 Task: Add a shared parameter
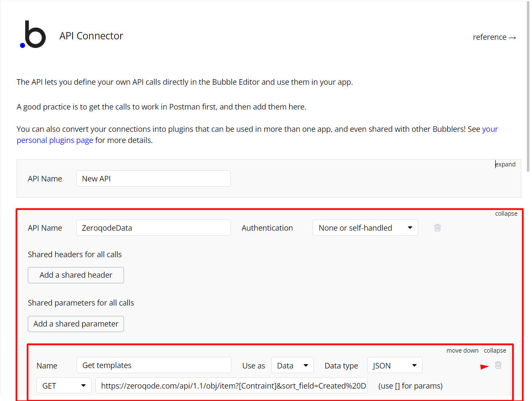click(76, 324)
